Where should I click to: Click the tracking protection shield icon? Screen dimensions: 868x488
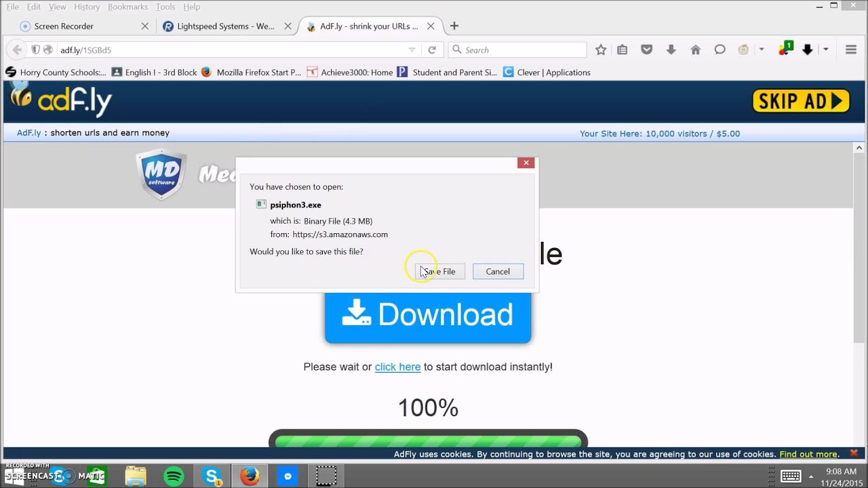click(x=36, y=49)
